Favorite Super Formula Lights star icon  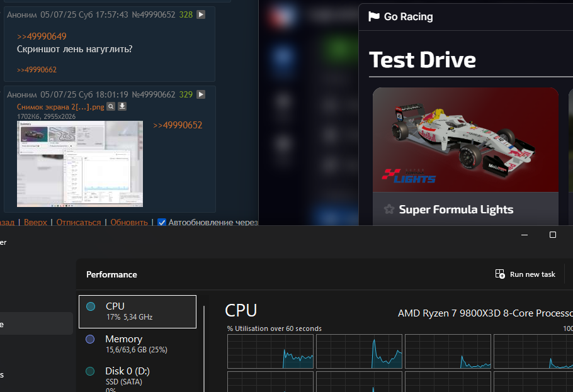tap(389, 209)
